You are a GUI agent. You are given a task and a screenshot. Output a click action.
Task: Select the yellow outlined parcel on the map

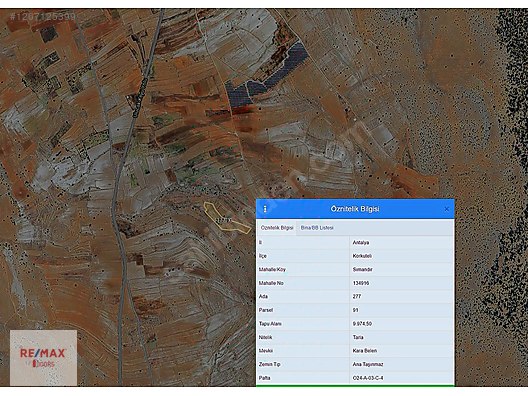226,218
